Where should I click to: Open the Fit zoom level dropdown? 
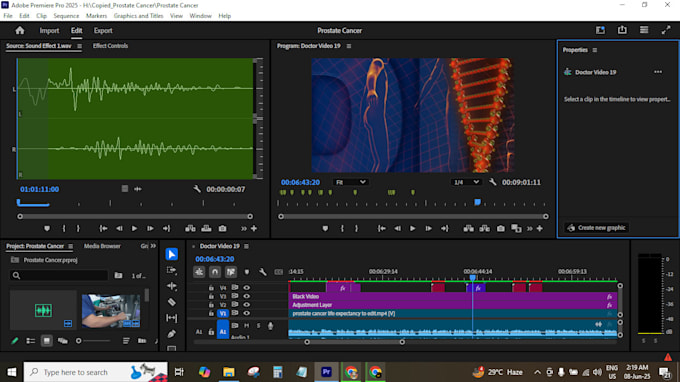coord(350,182)
